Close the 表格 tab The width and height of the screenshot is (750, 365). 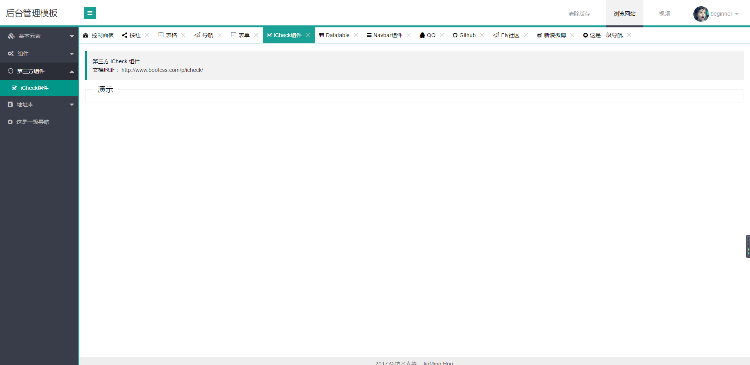click(183, 35)
